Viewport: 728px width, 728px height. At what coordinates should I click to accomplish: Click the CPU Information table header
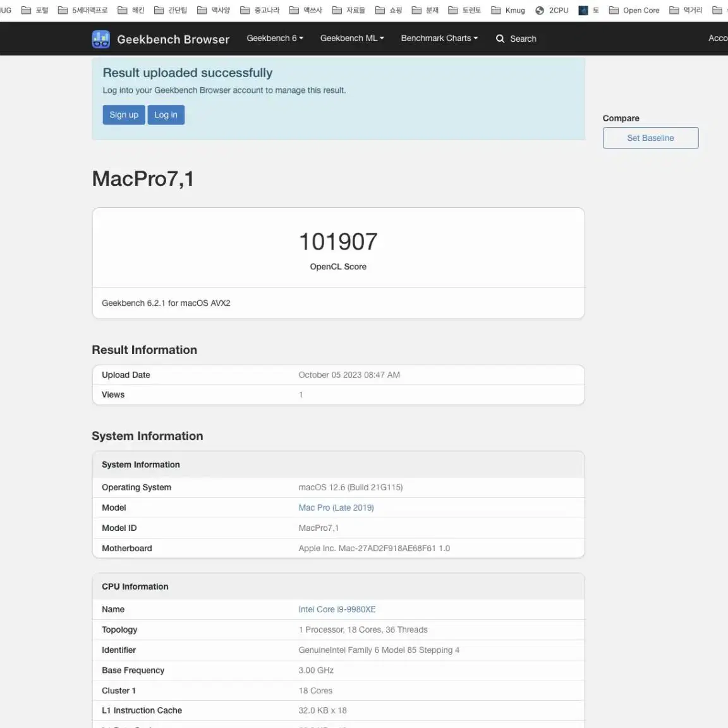[339, 586]
